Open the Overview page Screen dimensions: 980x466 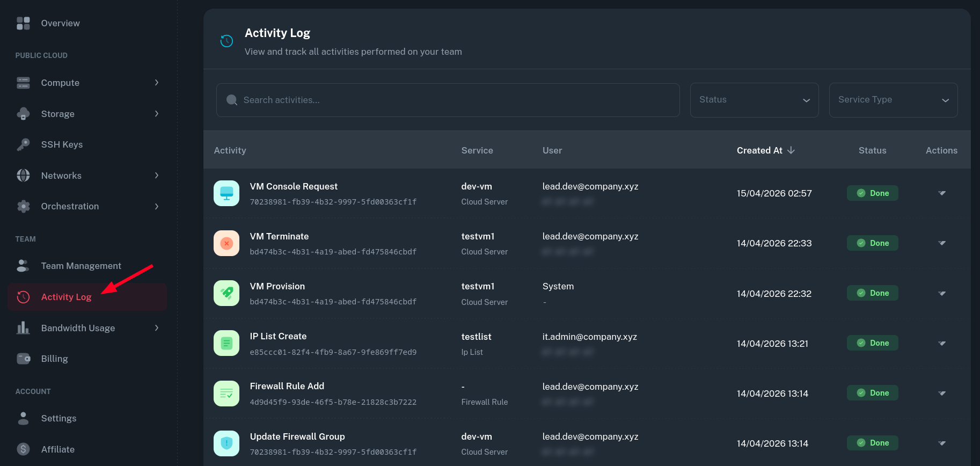[60, 23]
